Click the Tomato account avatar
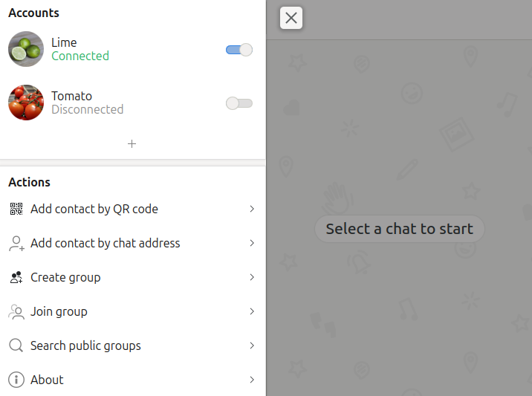 point(26,103)
